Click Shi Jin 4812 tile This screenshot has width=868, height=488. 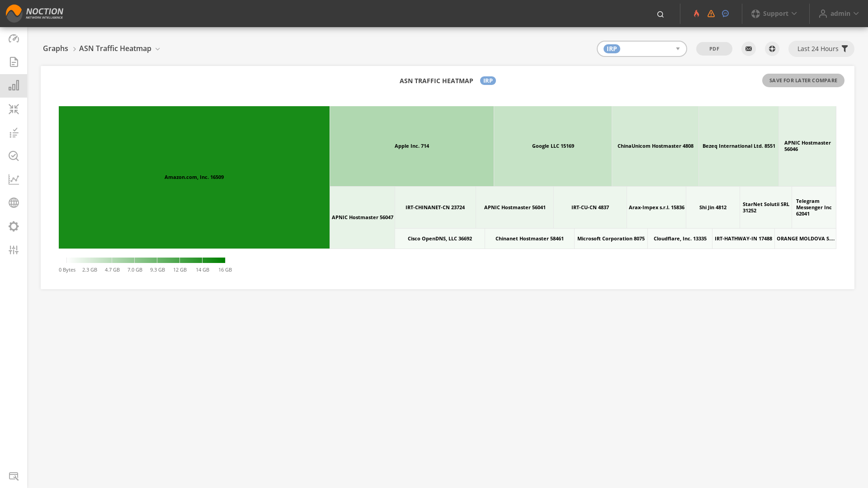713,207
